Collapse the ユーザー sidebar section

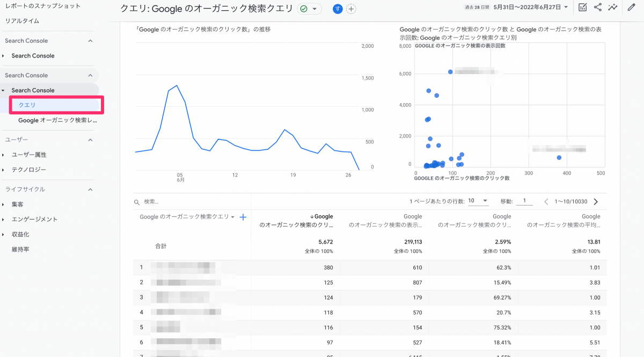(x=90, y=140)
